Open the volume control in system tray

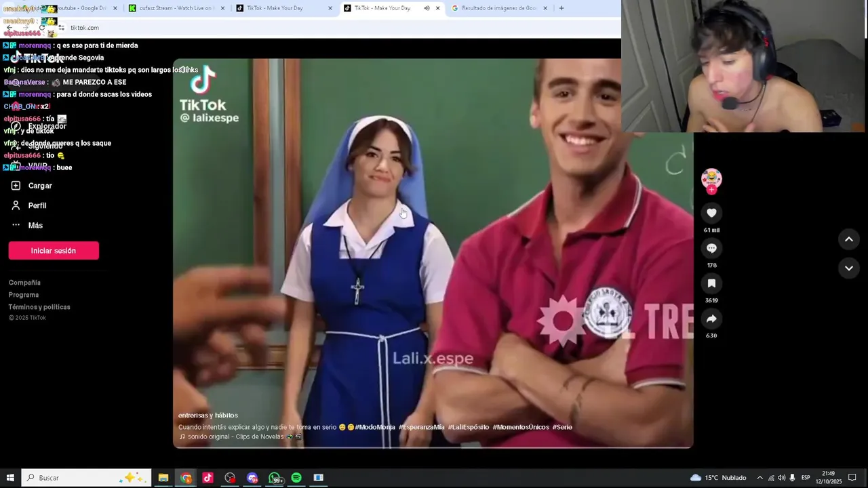781,478
